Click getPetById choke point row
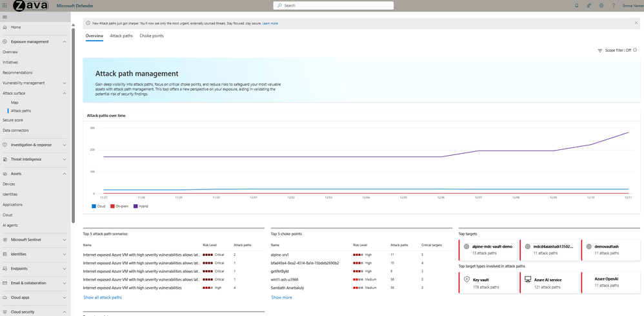The width and height of the screenshot is (644, 316). point(362,271)
